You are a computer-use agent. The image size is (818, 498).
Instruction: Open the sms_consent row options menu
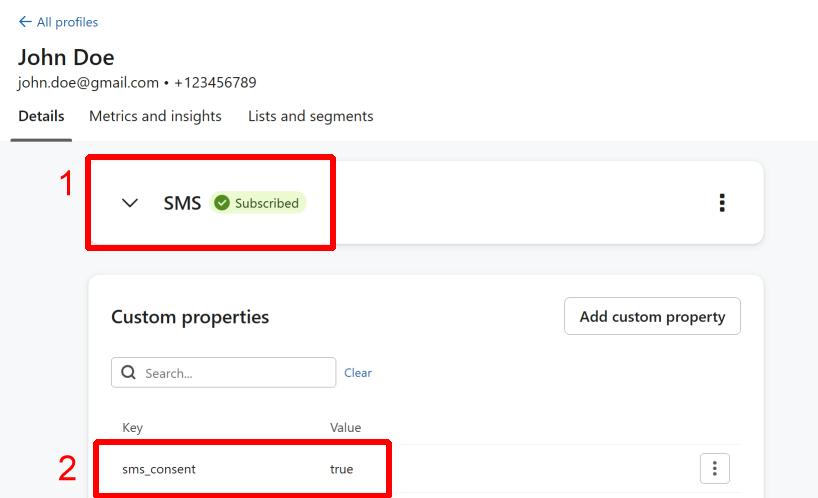click(714, 468)
